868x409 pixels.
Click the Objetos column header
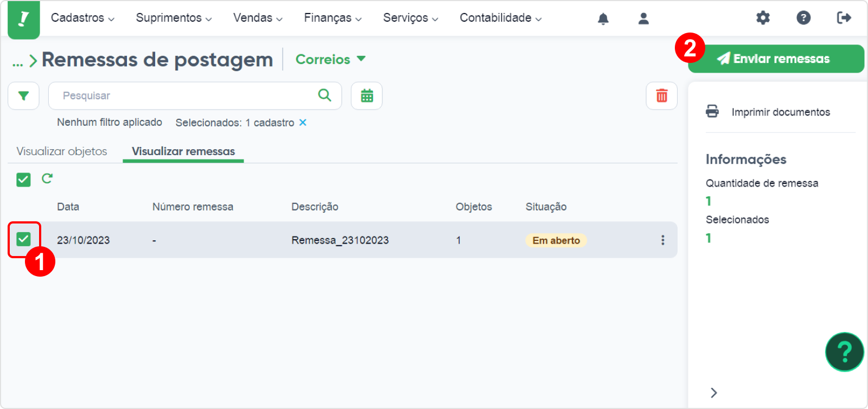(474, 207)
